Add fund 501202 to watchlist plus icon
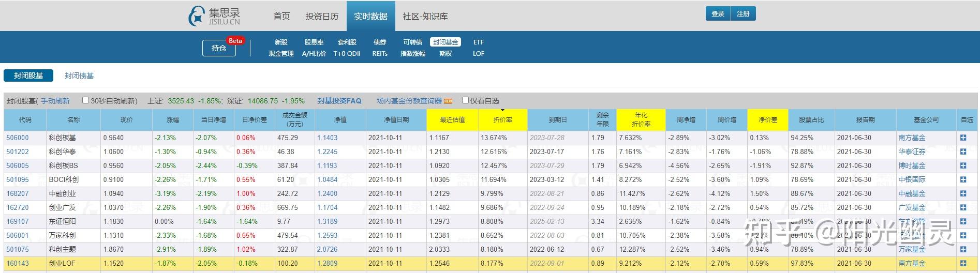 click(x=963, y=152)
